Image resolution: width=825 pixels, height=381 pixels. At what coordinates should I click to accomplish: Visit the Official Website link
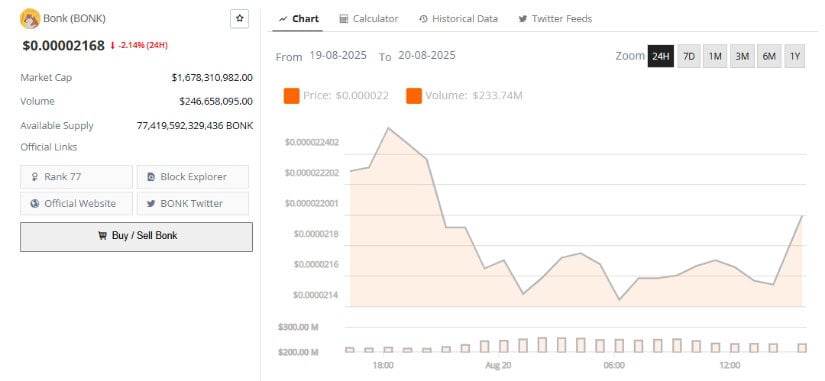point(76,203)
